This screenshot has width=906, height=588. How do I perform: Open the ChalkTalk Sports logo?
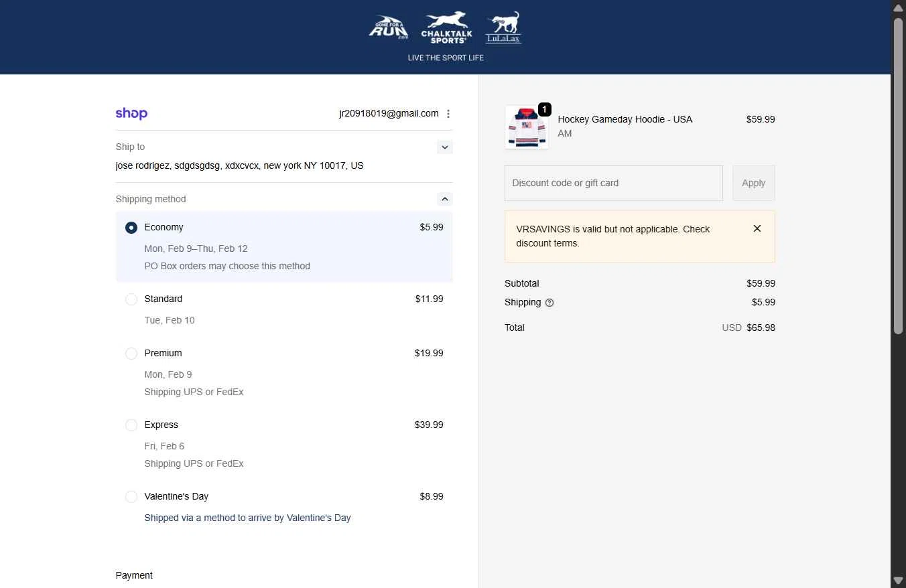(x=446, y=27)
